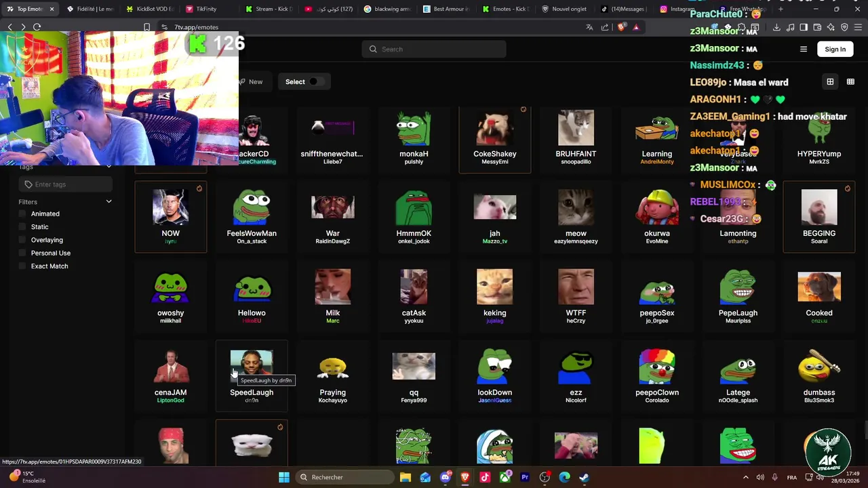Open the FeelsWowMan emote

coord(252,217)
